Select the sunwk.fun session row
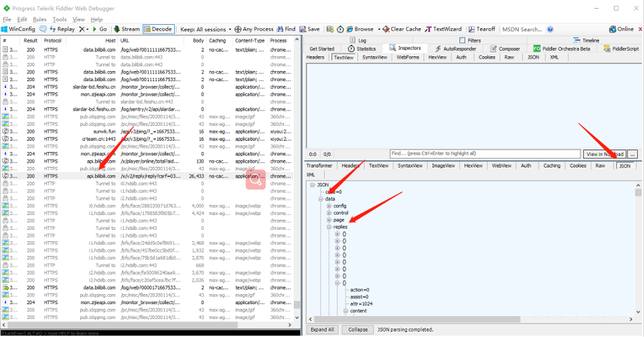The width and height of the screenshot is (644, 337). coord(147,131)
